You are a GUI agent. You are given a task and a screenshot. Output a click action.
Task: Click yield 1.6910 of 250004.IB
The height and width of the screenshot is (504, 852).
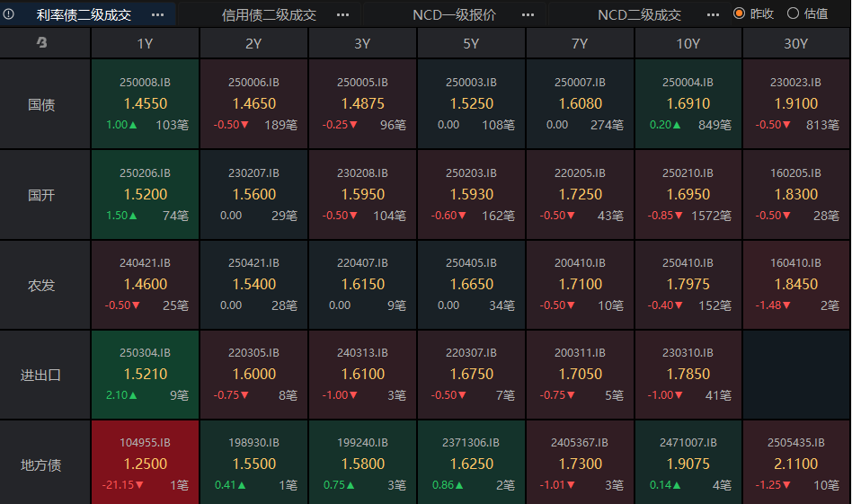(688, 103)
